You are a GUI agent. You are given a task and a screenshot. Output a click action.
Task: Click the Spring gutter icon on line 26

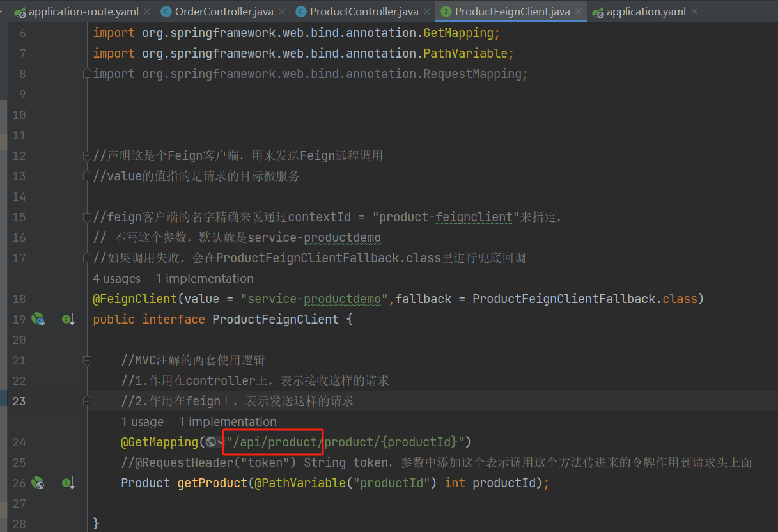tap(38, 483)
